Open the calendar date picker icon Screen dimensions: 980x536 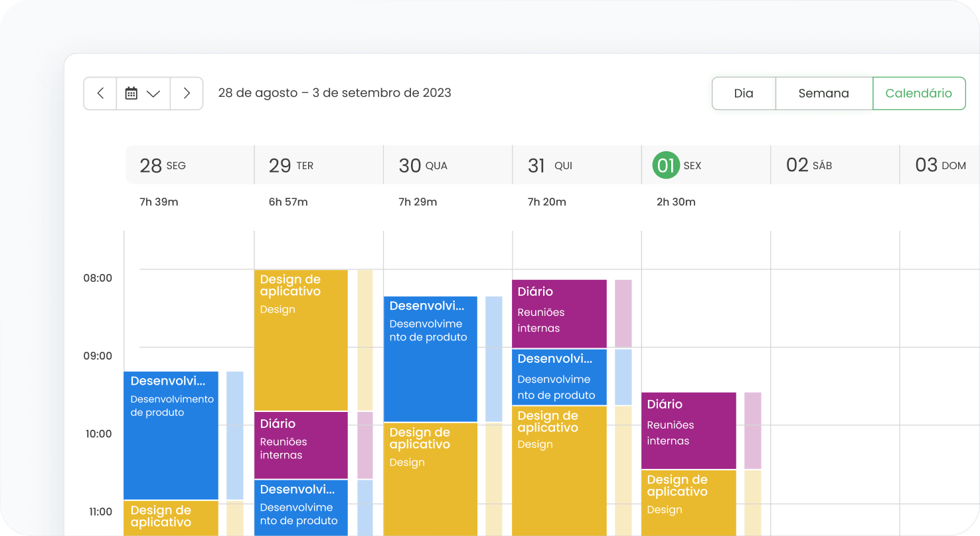coord(131,94)
